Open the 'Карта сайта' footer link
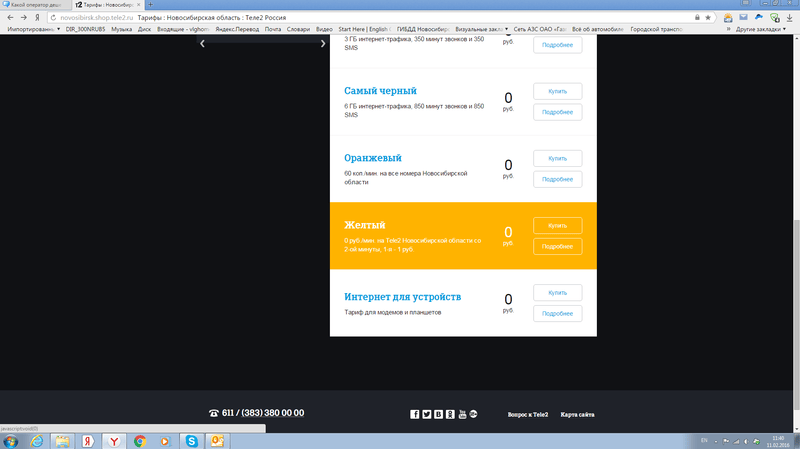The width and height of the screenshot is (800, 449). 578,415
